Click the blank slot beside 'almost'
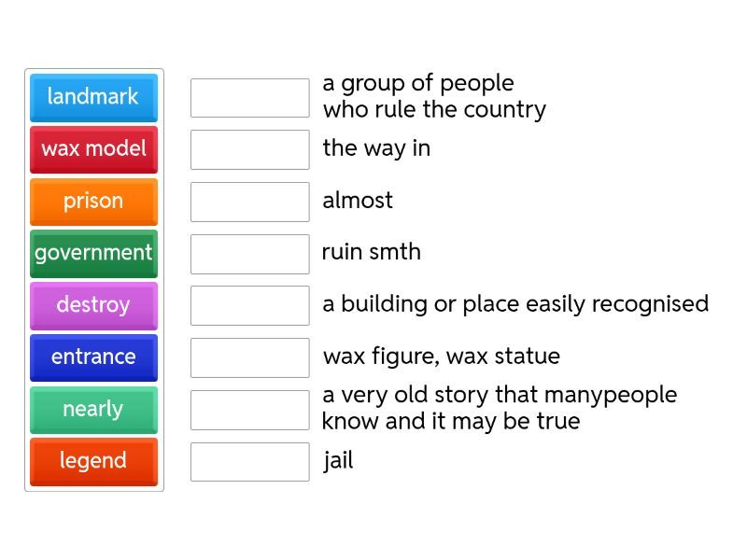 point(249,202)
